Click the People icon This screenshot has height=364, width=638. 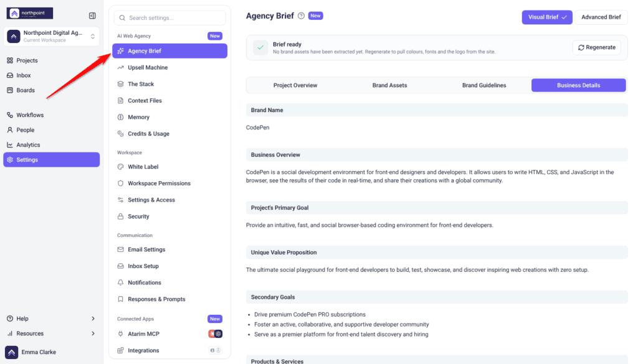click(10, 130)
